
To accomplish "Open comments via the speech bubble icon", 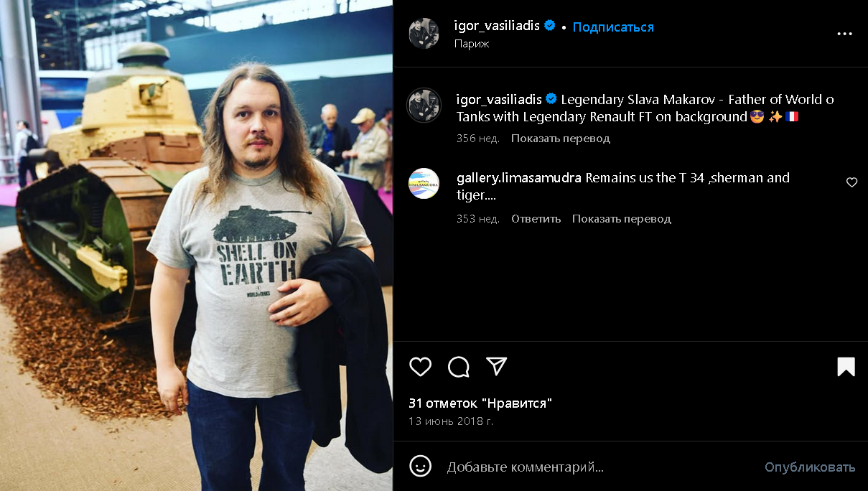I will [x=459, y=367].
